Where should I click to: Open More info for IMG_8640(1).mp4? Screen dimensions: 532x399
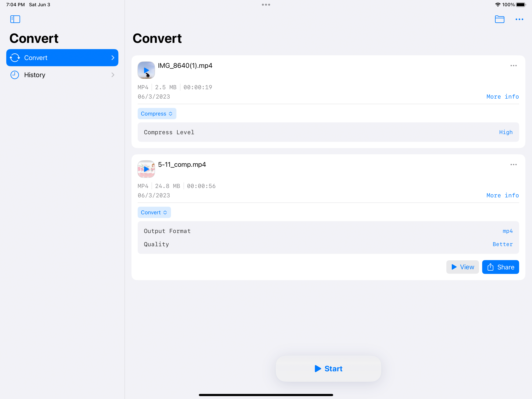click(503, 97)
